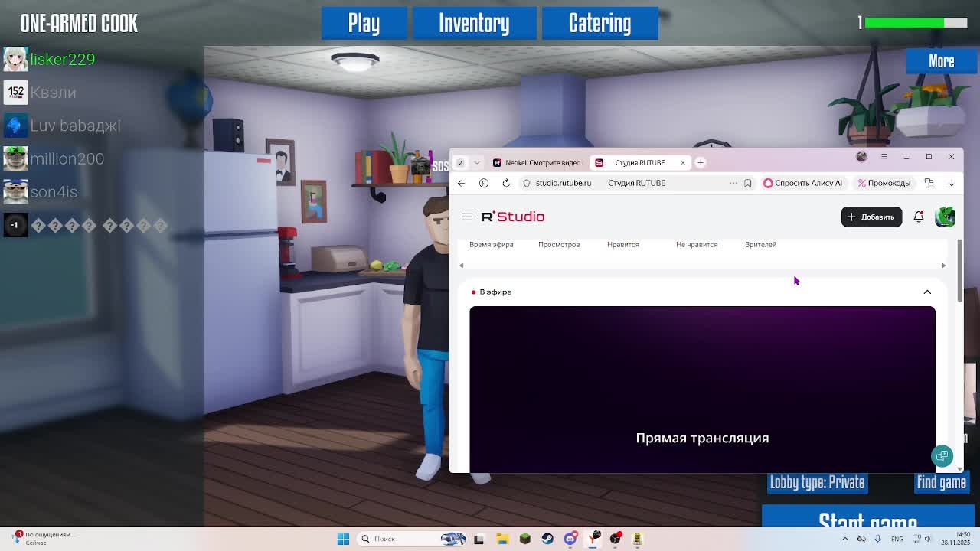Open browser downloads
980x551 pixels.
pyautogui.click(x=952, y=183)
